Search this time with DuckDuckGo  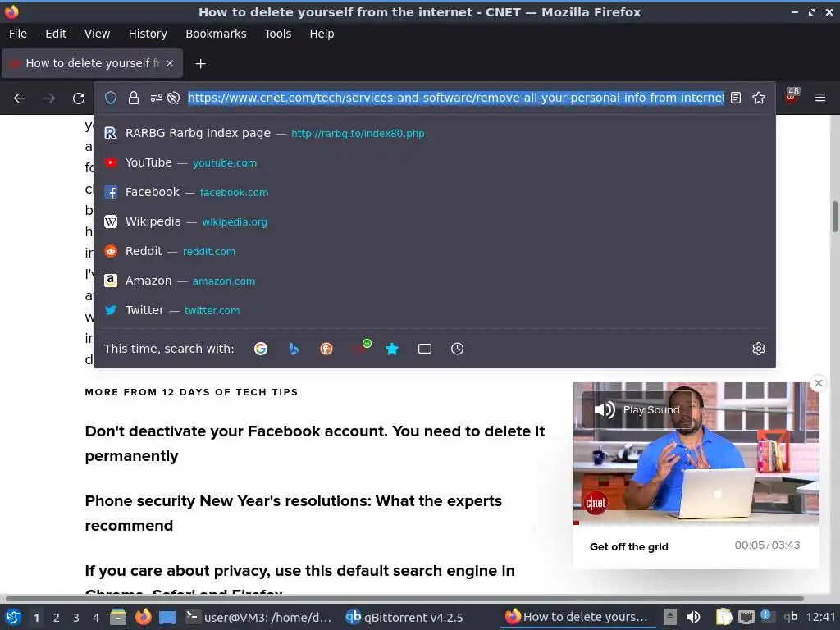[x=326, y=349]
